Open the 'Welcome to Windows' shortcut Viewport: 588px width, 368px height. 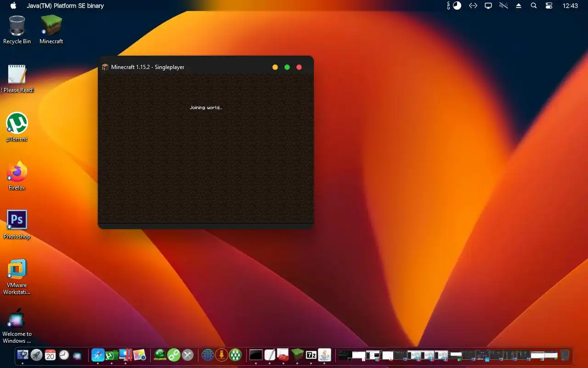(x=17, y=326)
